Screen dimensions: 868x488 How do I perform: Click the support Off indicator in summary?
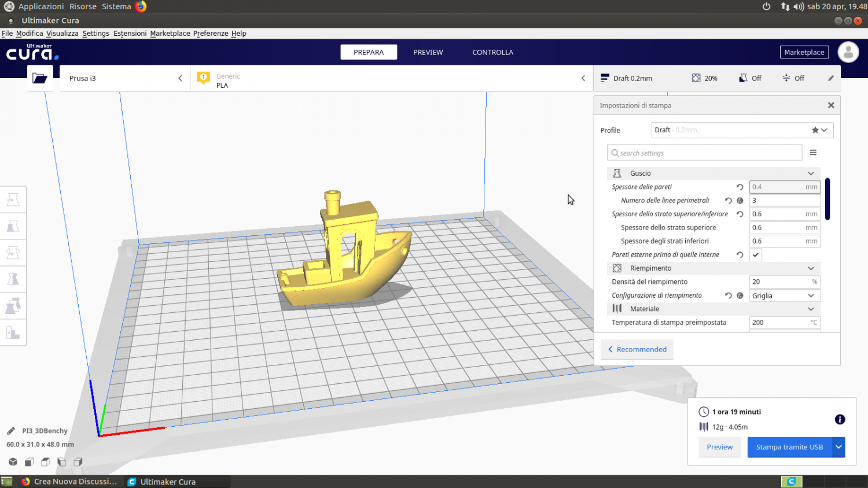tap(751, 78)
